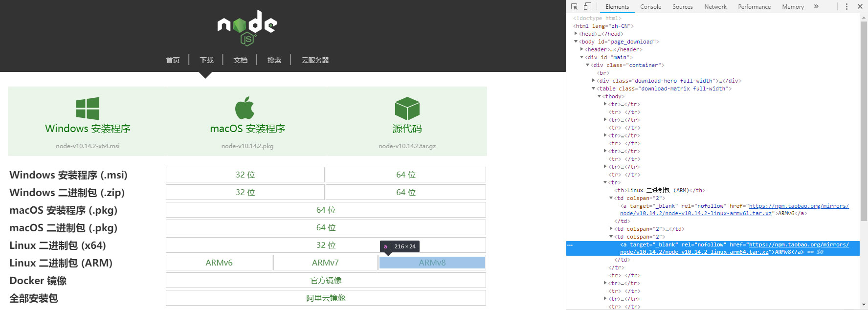Activate the inspect element picker icon
This screenshot has width=868, height=310.
pos(574,6)
